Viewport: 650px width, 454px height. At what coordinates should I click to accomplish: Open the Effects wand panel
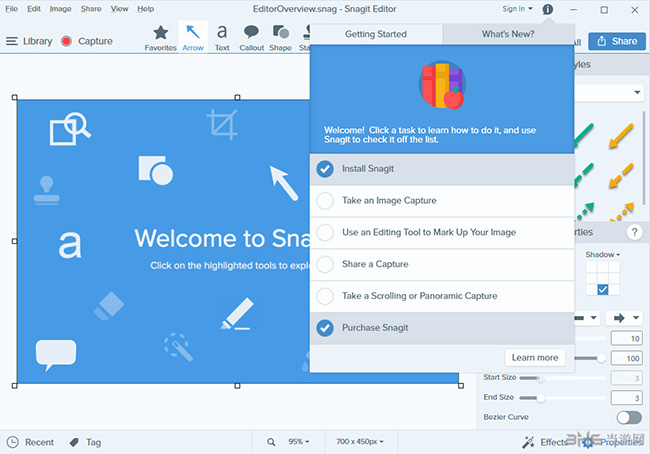[x=545, y=442]
